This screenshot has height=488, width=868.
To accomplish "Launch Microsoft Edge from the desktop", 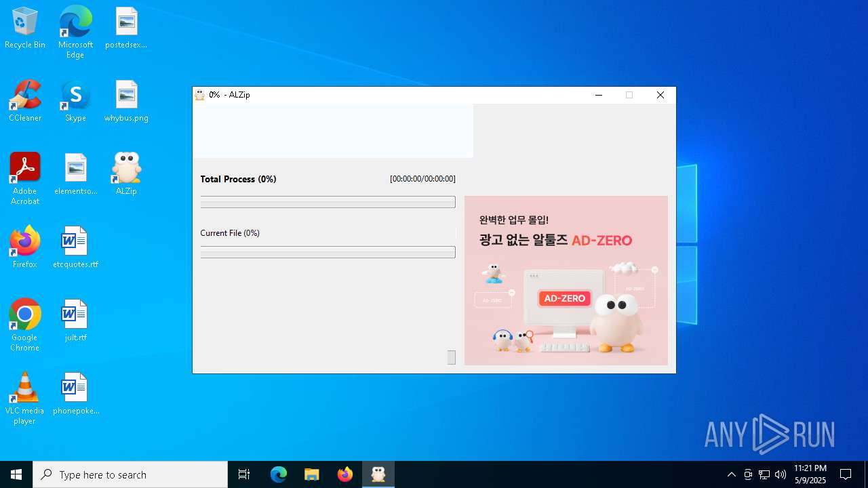I will (75, 32).
